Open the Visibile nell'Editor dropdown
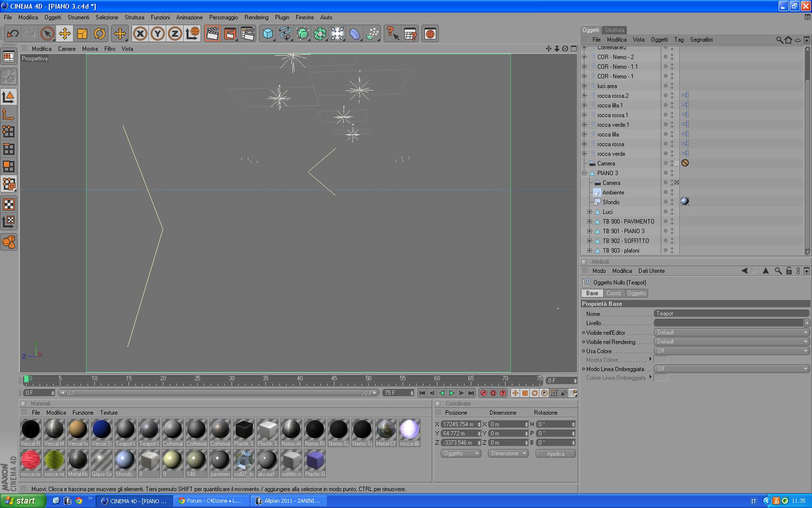 coord(731,332)
